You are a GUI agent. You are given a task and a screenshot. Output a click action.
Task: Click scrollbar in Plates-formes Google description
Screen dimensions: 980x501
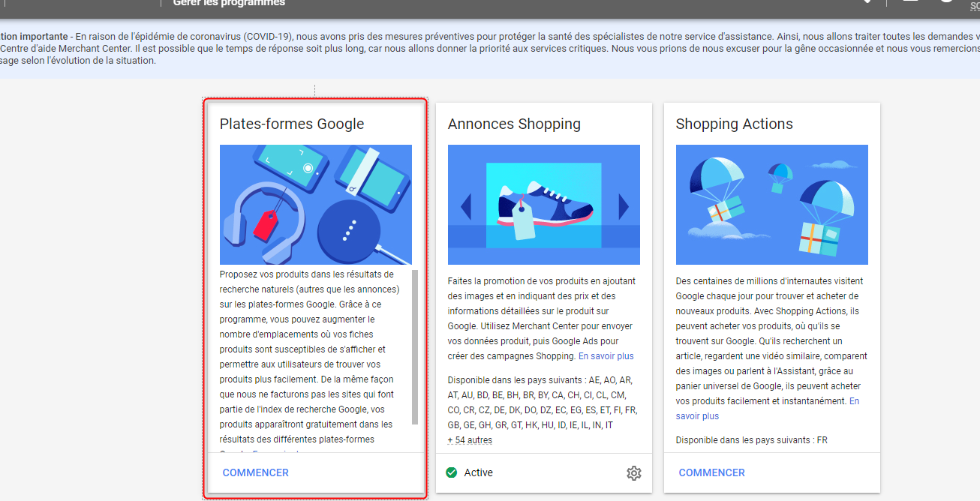click(x=415, y=346)
